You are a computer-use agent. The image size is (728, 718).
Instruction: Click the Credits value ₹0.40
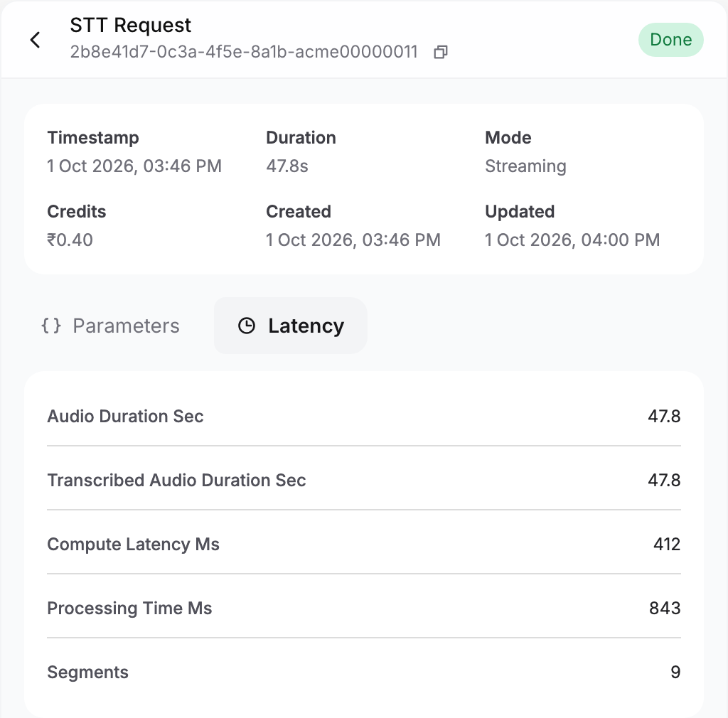(x=70, y=240)
